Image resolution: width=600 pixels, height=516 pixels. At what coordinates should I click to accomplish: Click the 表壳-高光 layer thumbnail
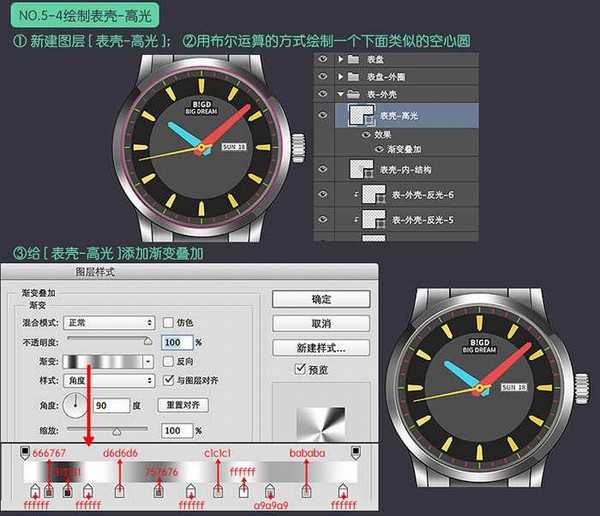pos(359,116)
